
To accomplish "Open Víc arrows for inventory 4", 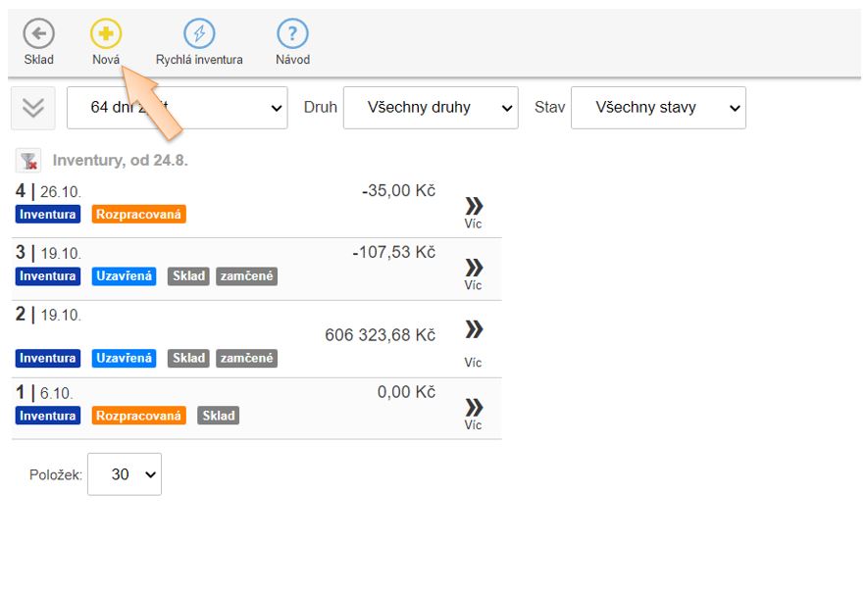I will (x=474, y=206).
